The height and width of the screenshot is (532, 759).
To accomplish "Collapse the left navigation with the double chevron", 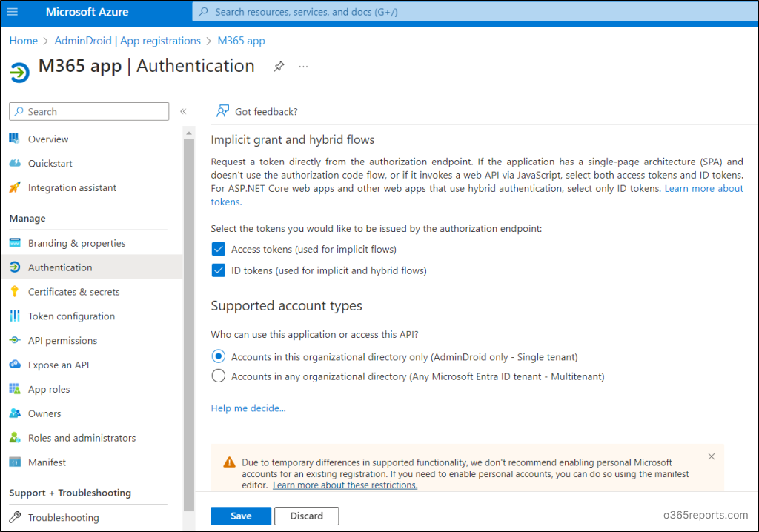I will (184, 111).
